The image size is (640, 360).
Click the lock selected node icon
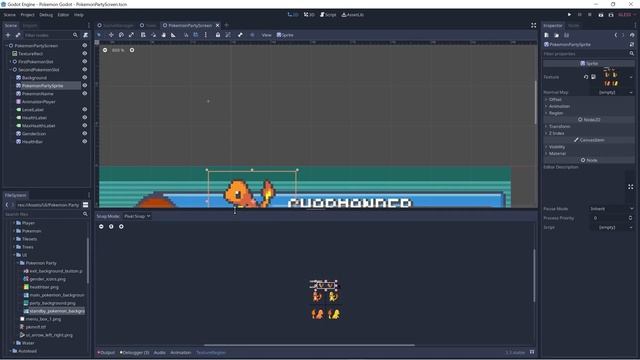[218, 35]
